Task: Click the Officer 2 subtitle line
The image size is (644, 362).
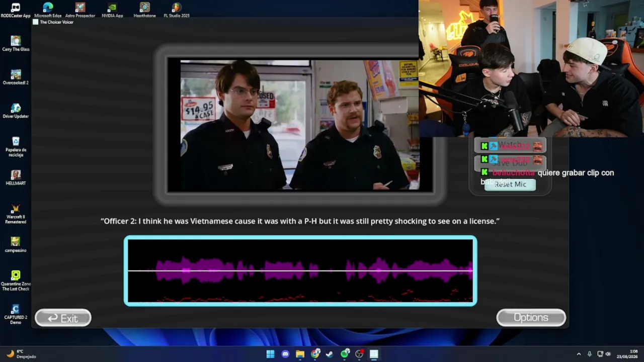Action: point(300,221)
